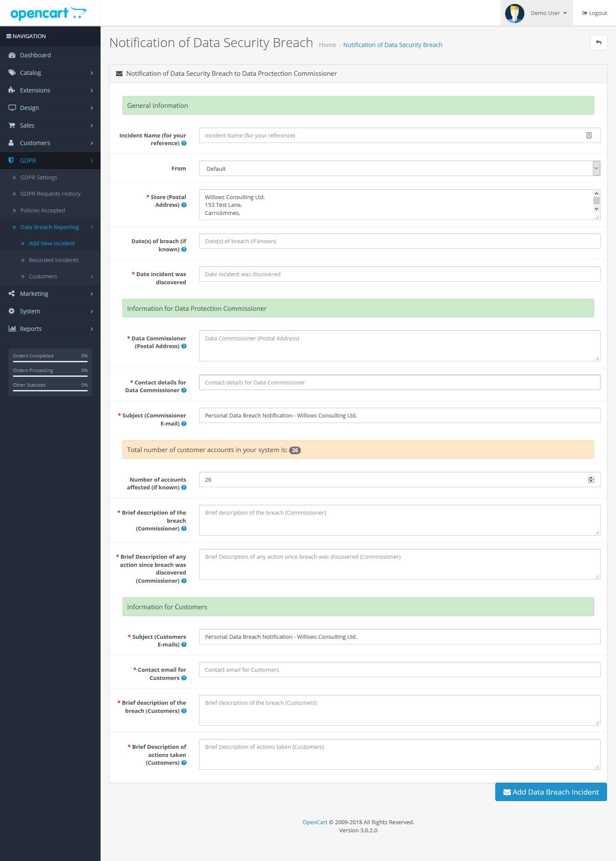Click the OpenCart logo
This screenshot has width=616, height=861.
[48, 13]
